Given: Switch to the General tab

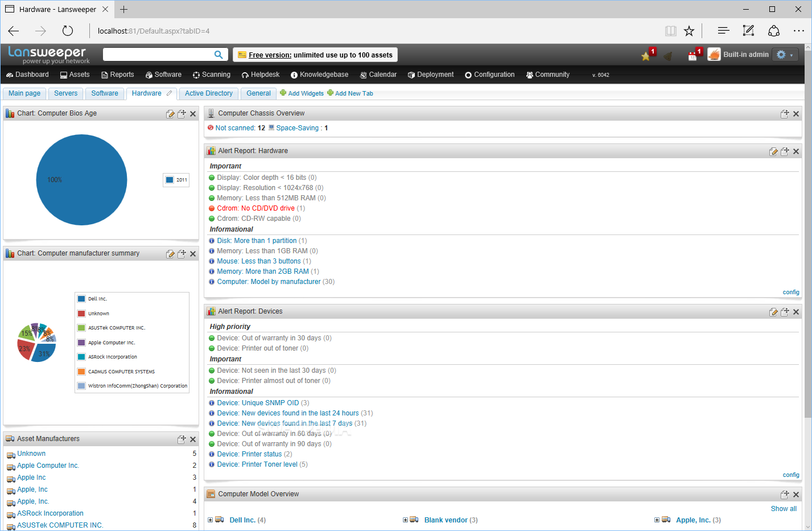Looking at the screenshot, I should tap(259, 93).
